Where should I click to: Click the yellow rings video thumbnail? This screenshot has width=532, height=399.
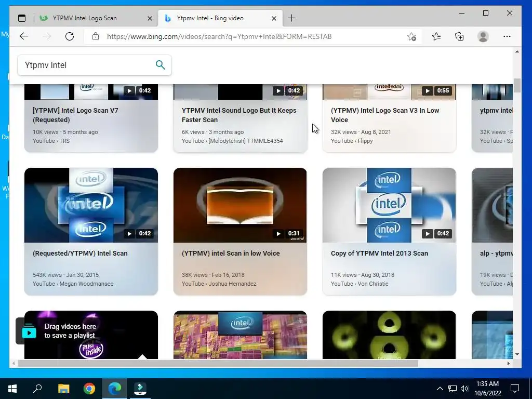click(389, 335)
